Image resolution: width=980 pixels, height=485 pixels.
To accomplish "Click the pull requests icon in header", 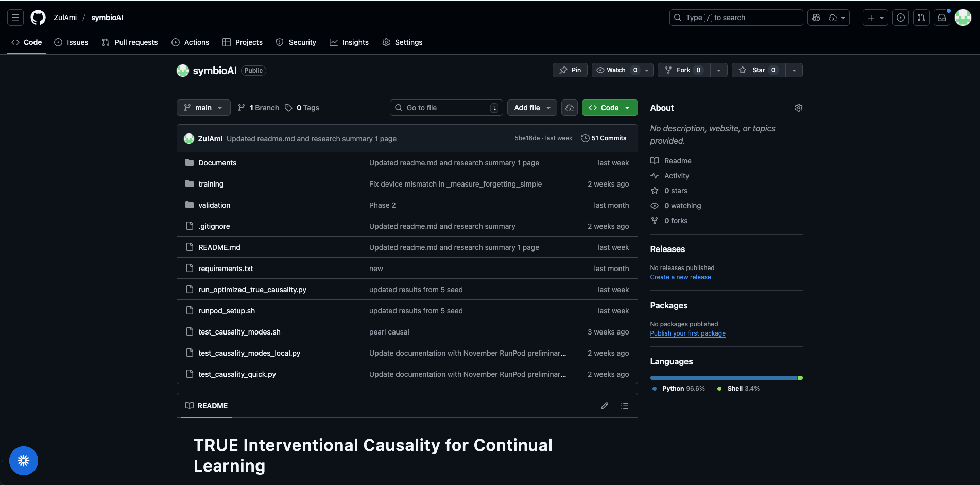I will tap(921, 18).
